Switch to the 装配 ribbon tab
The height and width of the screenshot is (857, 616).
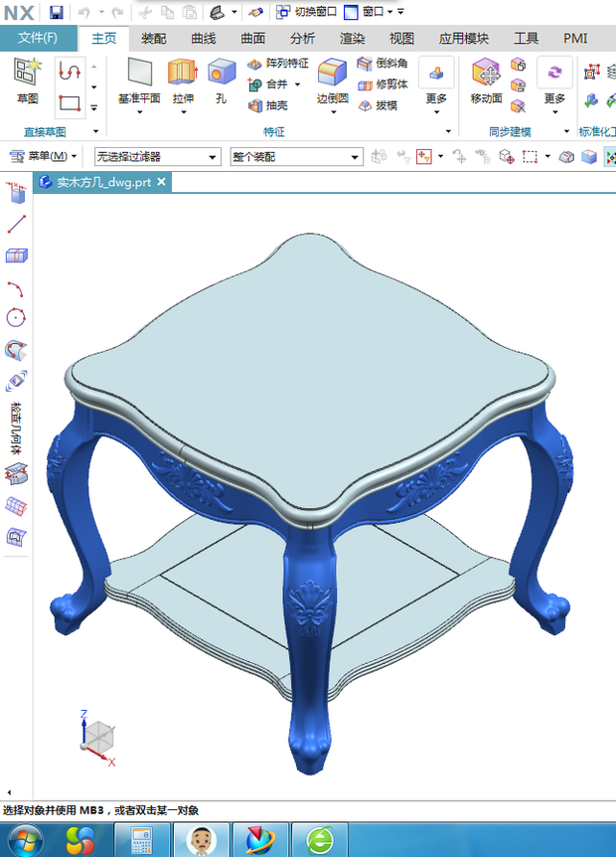coord(153,39)
